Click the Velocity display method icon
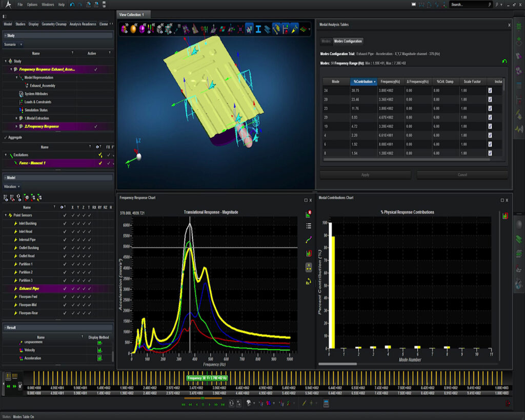Screen dimensions: 525x420 (99, 350)
